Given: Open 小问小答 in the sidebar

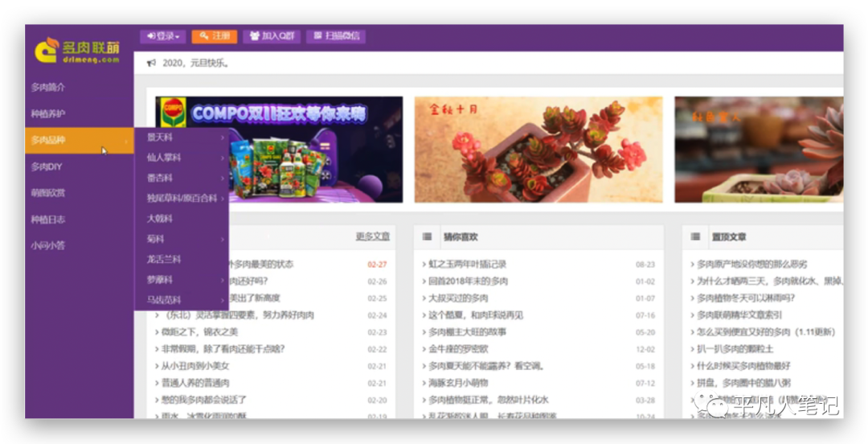Looking at the screenshot, I should click(79, 245).
